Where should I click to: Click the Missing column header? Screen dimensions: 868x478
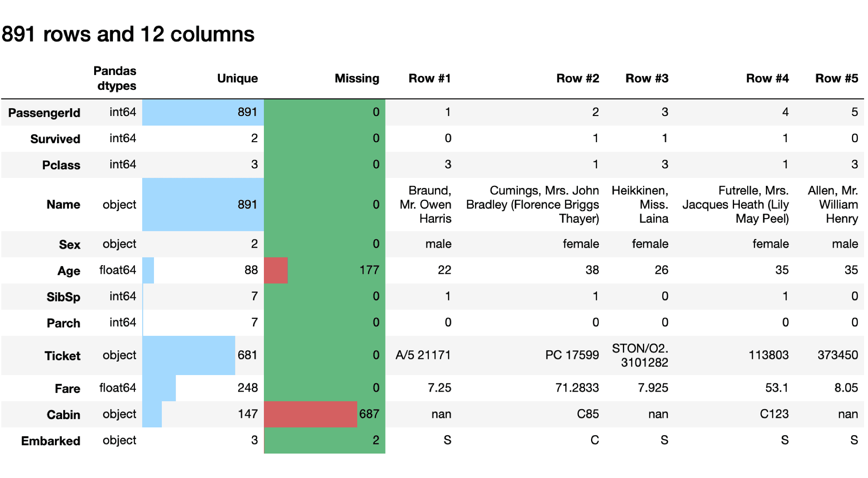[357, 79]
